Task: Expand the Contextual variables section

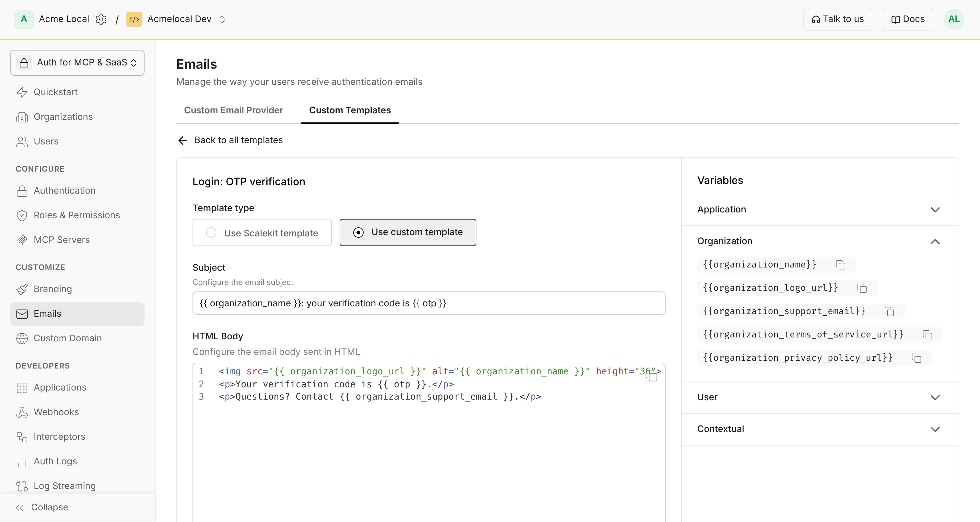Action: (820, 429)
